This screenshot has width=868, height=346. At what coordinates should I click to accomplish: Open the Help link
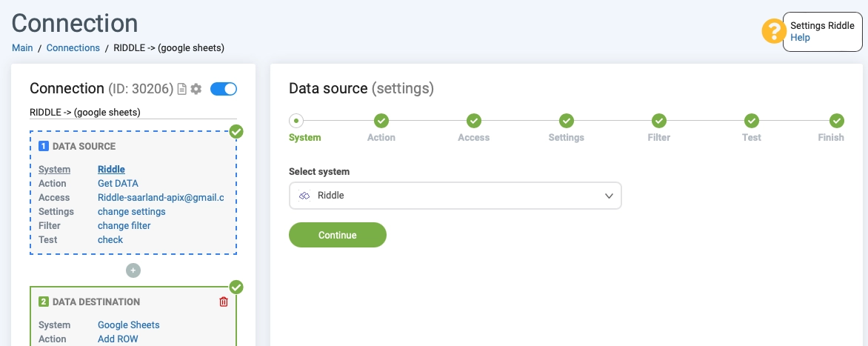tap(800, 38)
